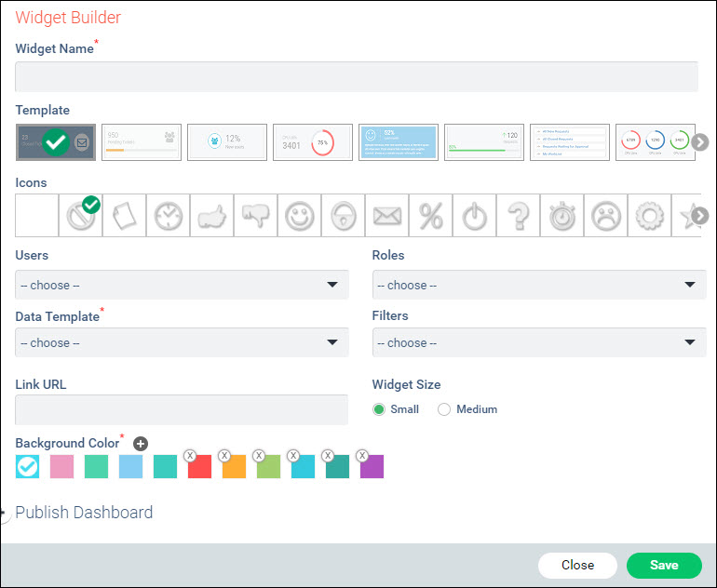Screen dimensions: 717x588
Task: Select the power button icon
Action: click(475, 215)
